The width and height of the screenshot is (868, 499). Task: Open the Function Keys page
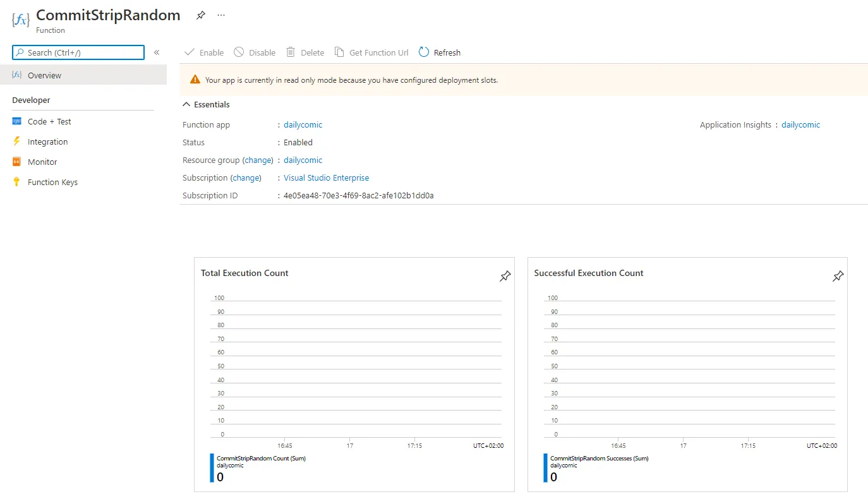(x=52, y=182)
